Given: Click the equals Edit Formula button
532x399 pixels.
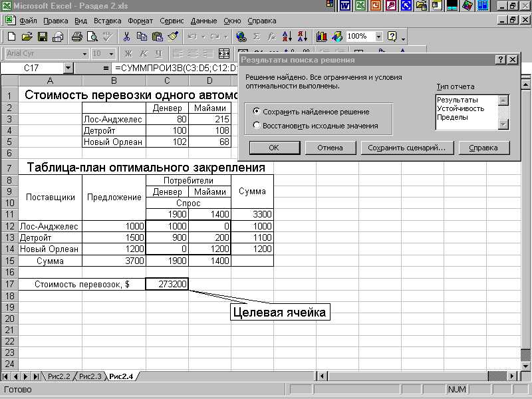Looking at the screenshot, I should 106,68.
